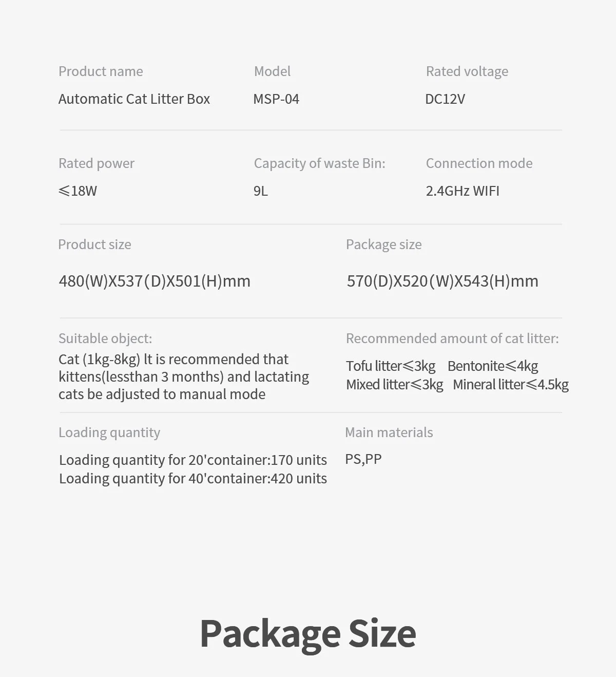Click Mineral litter≤4.5kg text
Viewport: 616px width, 677px height.
(511, 384)
